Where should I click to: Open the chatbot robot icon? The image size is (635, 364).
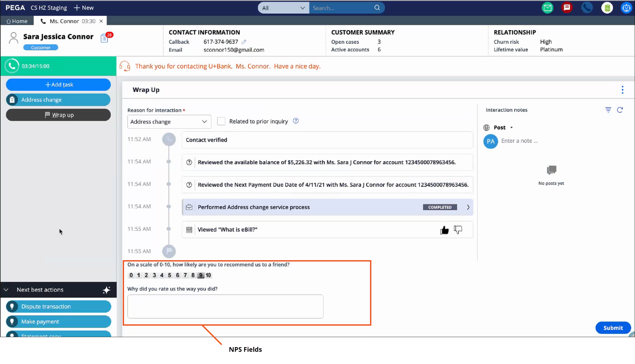pyautogui.click(x=626, y=8)
